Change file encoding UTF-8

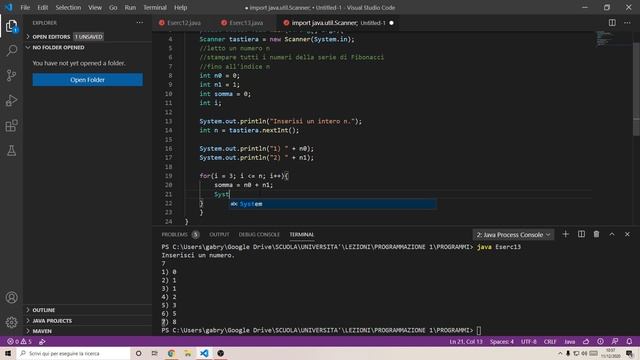[x=529, y=342]
